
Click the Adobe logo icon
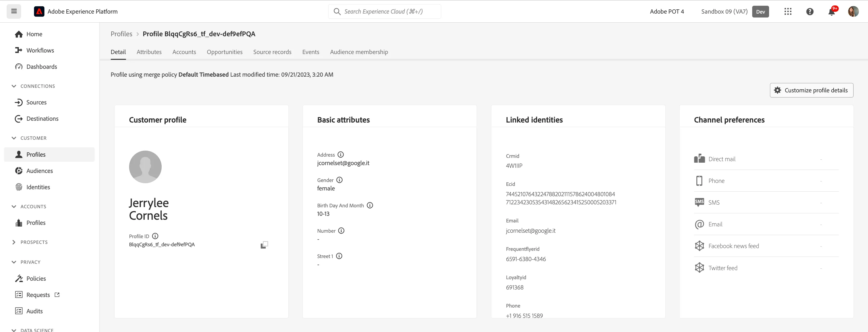39,11
